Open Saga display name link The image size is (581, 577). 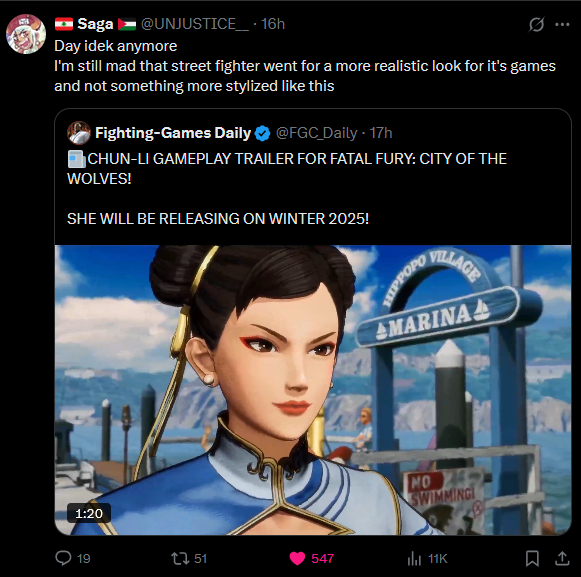click(95, 24)
